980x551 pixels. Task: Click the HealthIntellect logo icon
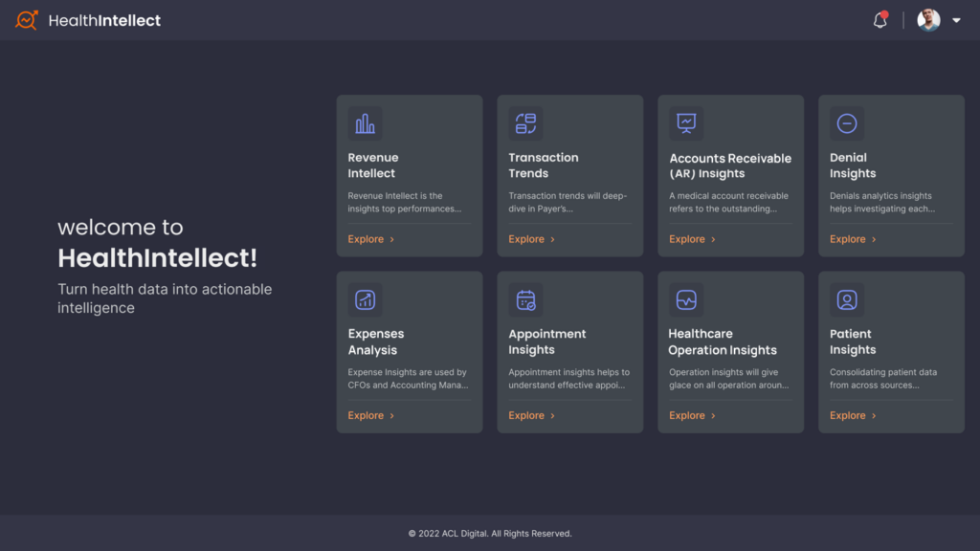(x=26, y=20)
